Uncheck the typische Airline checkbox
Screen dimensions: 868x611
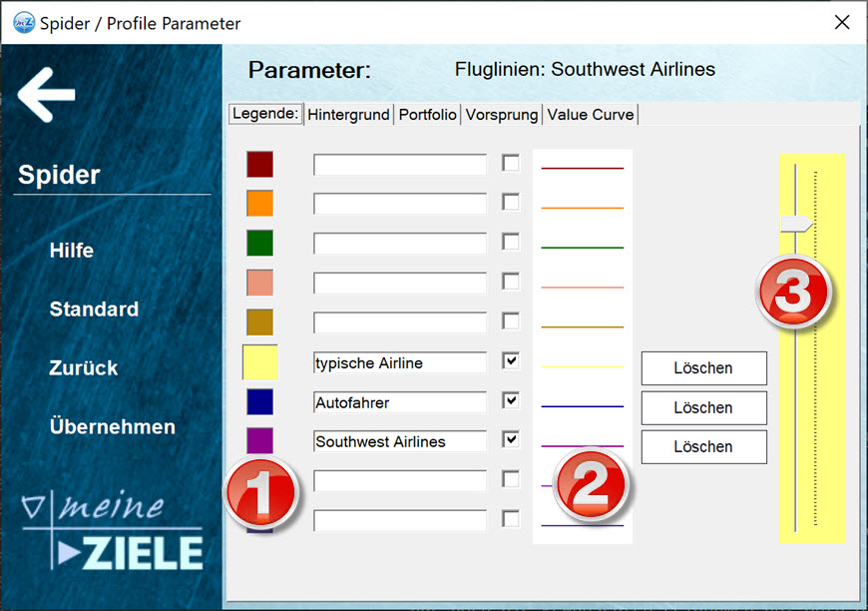click(x=510, y=362)
